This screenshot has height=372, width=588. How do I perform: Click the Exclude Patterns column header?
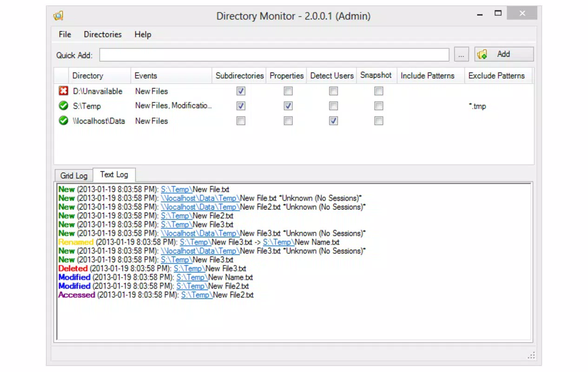[x=498, y=76]
